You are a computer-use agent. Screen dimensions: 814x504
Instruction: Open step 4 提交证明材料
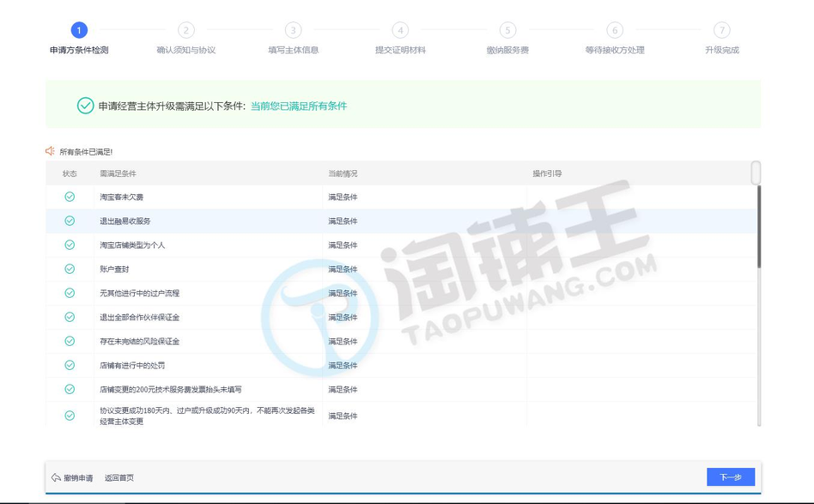point(400,30)
